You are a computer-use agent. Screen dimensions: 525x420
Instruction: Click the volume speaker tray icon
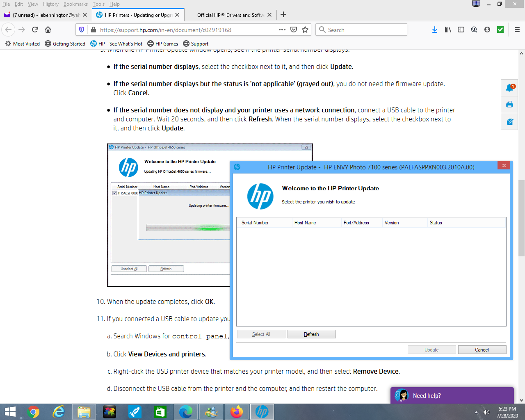(x=486, y=412)
